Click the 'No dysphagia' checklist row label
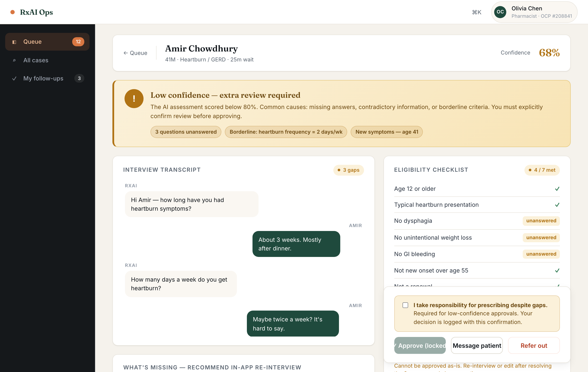 click(x=413, y=221)
